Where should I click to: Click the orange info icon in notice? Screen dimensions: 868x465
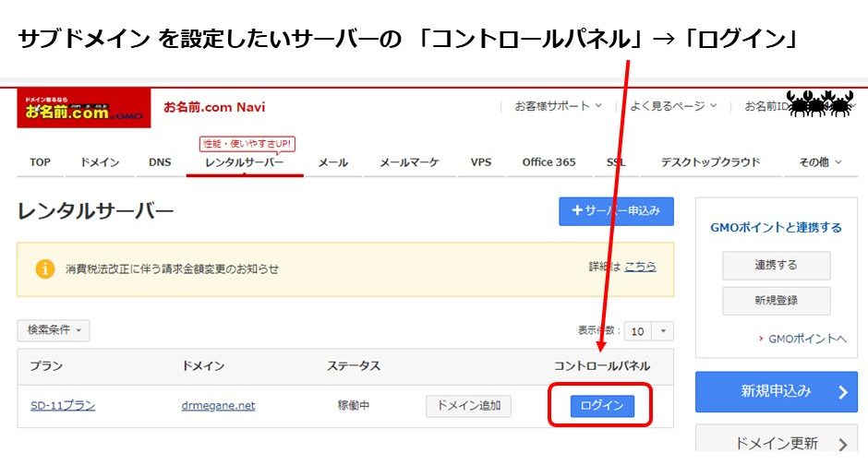45,268
